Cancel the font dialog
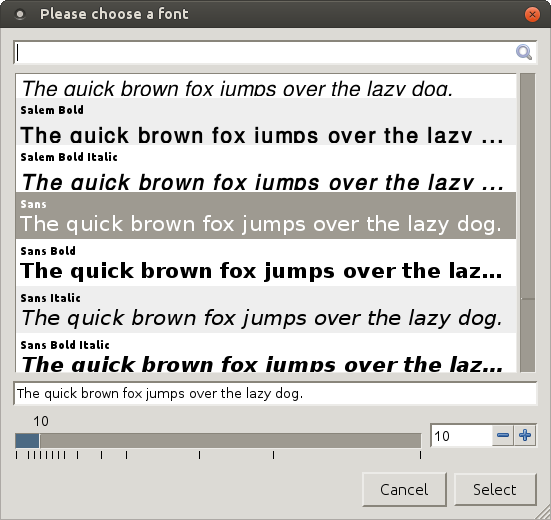The height and width of the screenshot is (520, 551). (x=404, y=489)
